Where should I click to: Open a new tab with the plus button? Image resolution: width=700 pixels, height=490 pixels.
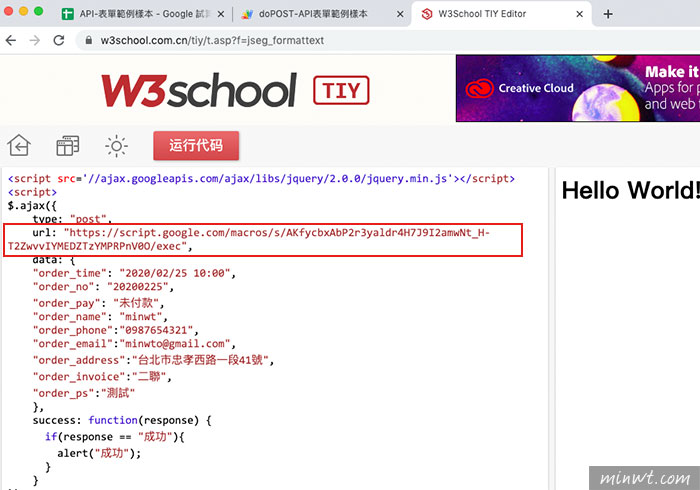[608, 14]
